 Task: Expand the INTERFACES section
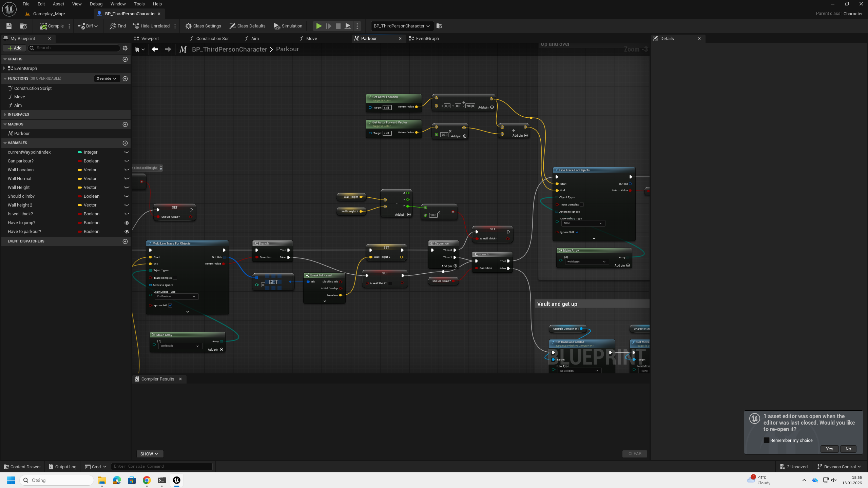point(5,114)
